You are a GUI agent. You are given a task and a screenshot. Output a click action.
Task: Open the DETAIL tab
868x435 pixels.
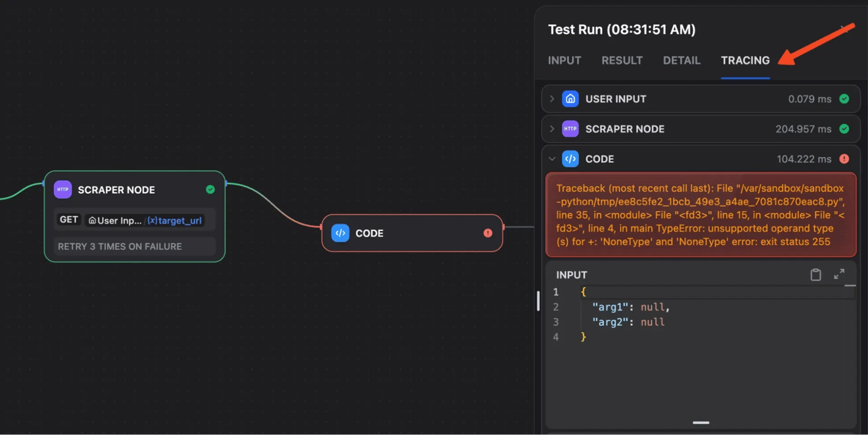[681, 60]
